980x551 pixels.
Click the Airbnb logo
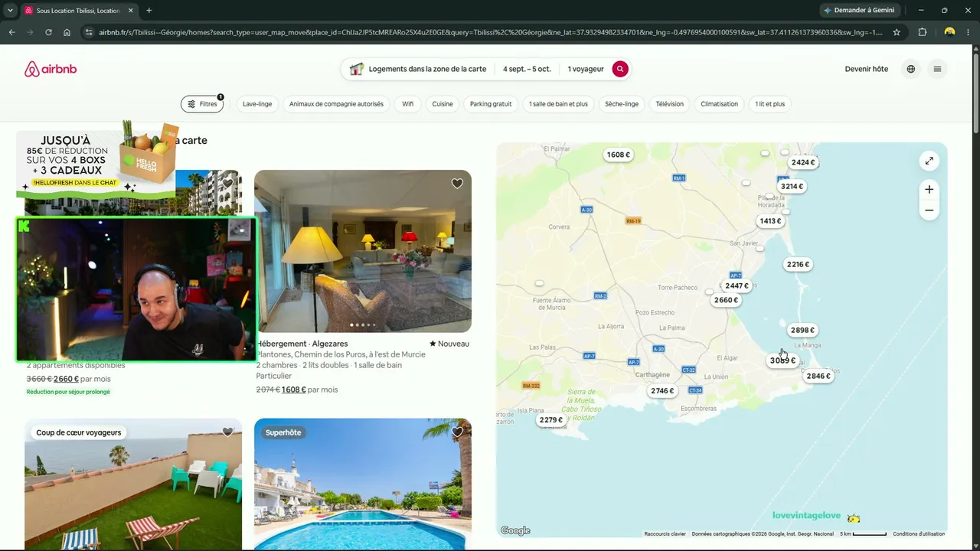point(51,69)
